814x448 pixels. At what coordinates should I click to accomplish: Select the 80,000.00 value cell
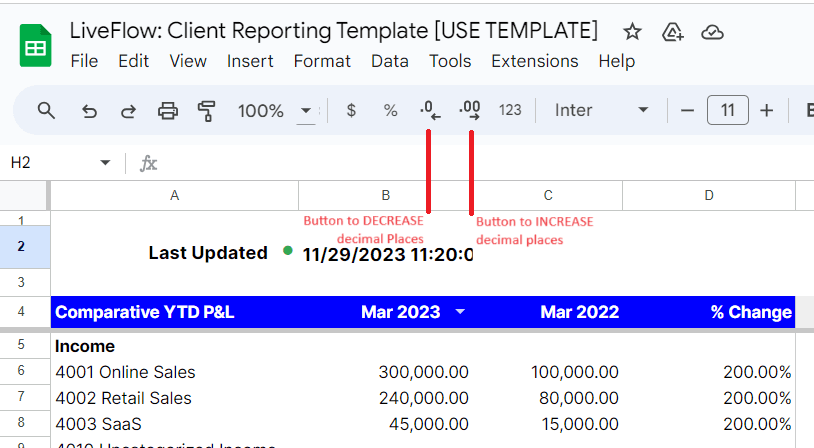click(x=548, y=398)
